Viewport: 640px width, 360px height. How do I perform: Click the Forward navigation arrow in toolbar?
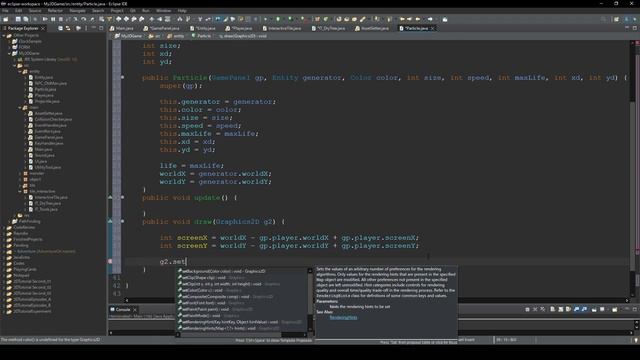(430, 19)
